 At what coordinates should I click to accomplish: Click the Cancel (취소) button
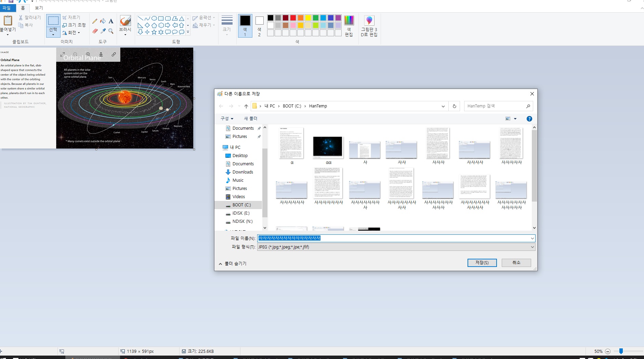pos(516,263)
